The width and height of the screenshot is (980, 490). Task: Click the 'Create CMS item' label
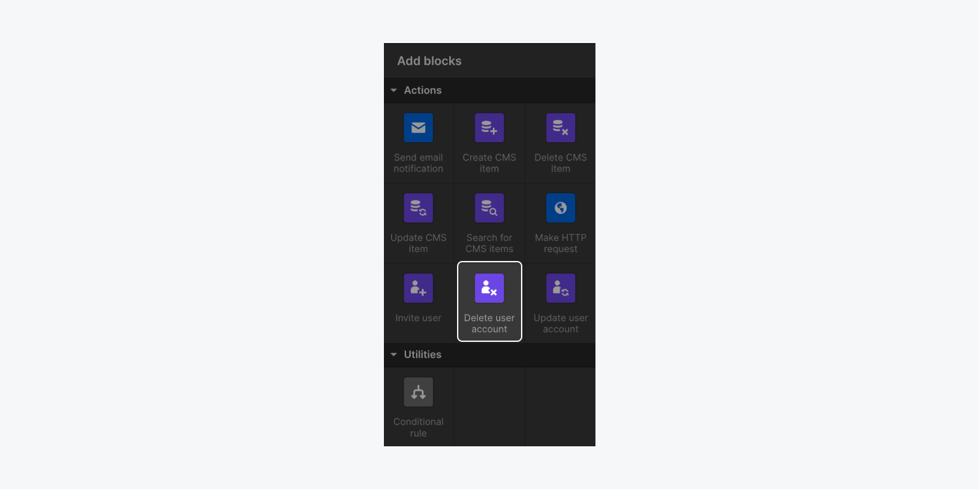[x=490, y=163]
